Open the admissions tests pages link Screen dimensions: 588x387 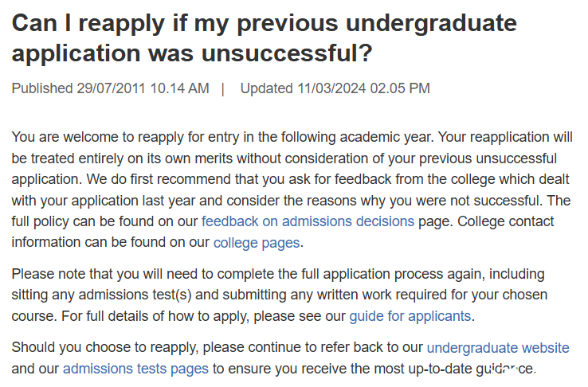[135, 369]
